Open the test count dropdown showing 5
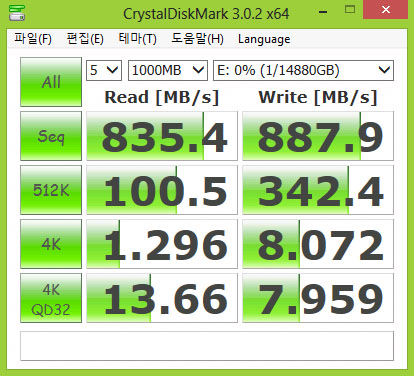The image size is (414, 376). 104,70
